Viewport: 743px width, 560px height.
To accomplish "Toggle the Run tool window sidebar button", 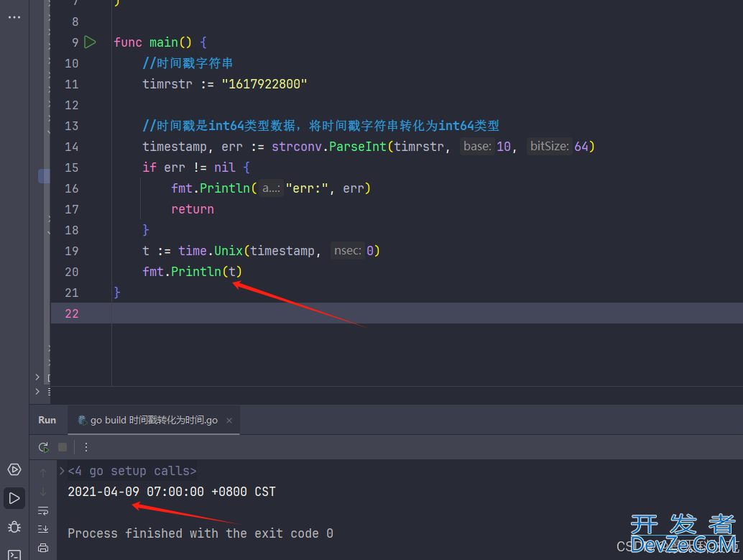I will 14,498.
